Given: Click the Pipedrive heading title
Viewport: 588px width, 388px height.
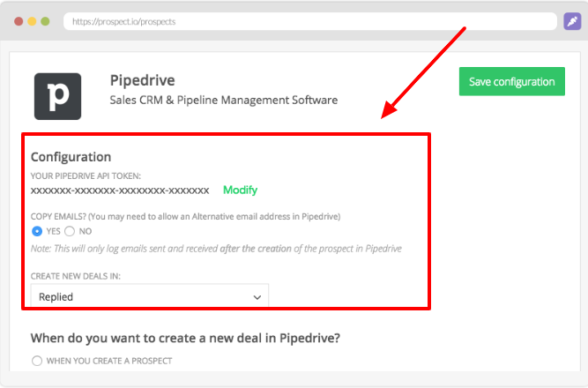Looking at the screenshot, I should [x=143, y=80].
